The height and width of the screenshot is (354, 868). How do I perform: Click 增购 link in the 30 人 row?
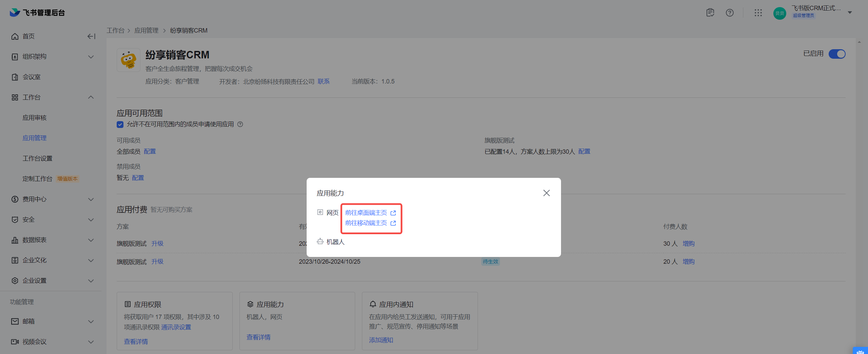[689, 244]
